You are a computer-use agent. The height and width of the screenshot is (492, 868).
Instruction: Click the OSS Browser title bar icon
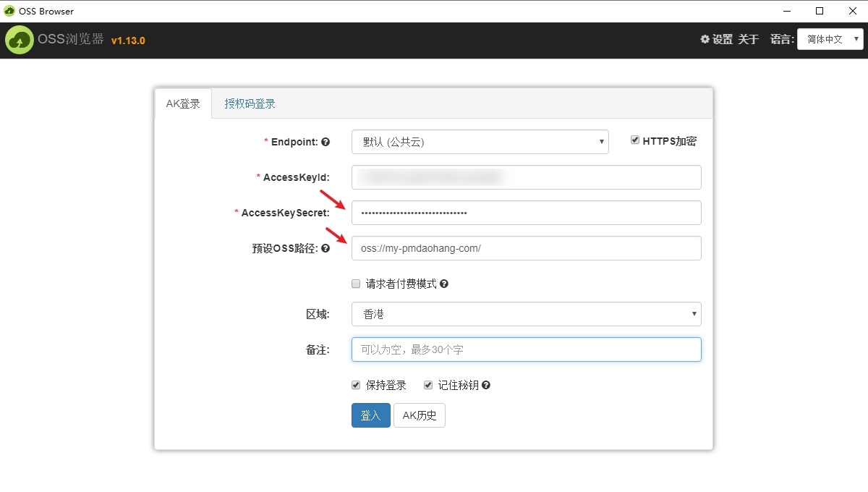pos(9,11)
